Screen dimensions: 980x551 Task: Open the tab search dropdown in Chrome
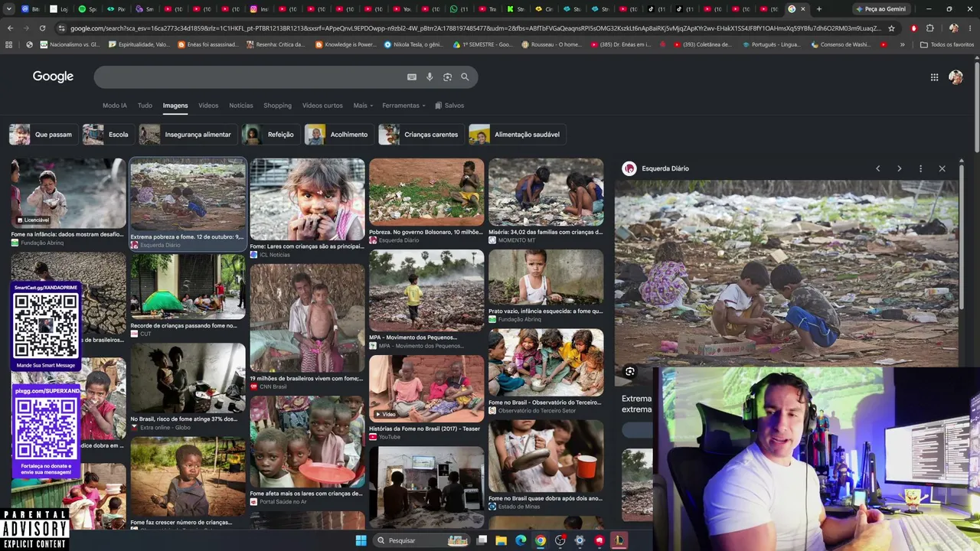pos(10,9)
